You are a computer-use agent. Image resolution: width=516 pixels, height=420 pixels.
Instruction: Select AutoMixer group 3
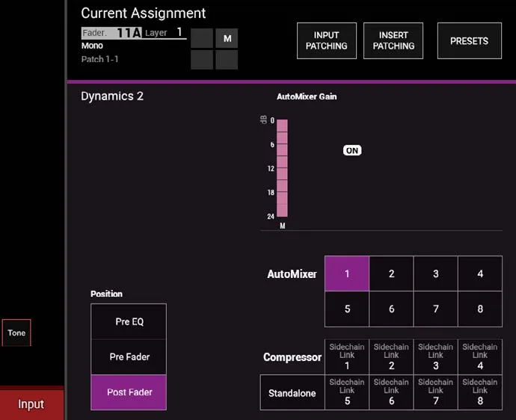tap(435, 274)
